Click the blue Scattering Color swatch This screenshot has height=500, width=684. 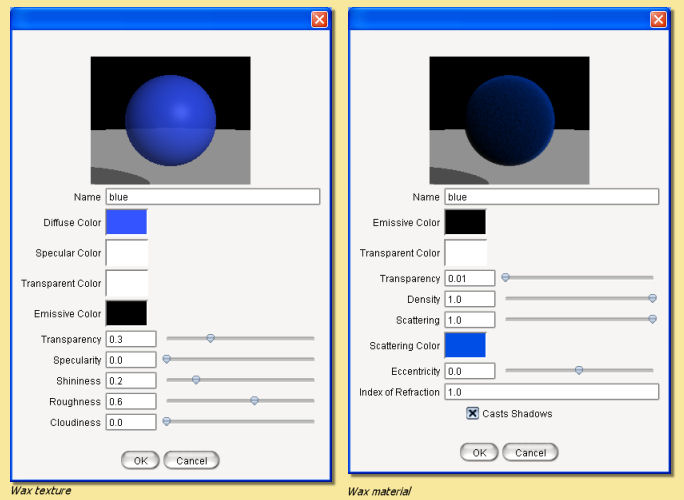click(x=465, y=345)
